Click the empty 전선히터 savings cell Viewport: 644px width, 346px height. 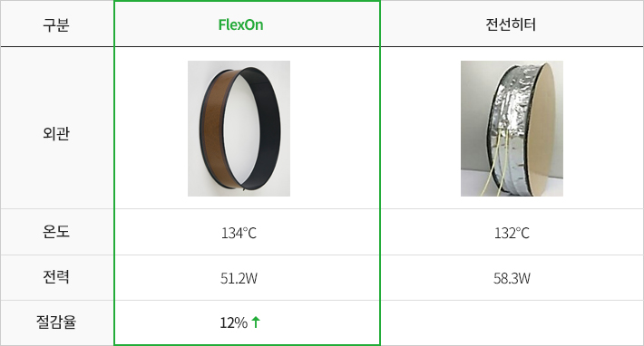(x=512, y=322)
